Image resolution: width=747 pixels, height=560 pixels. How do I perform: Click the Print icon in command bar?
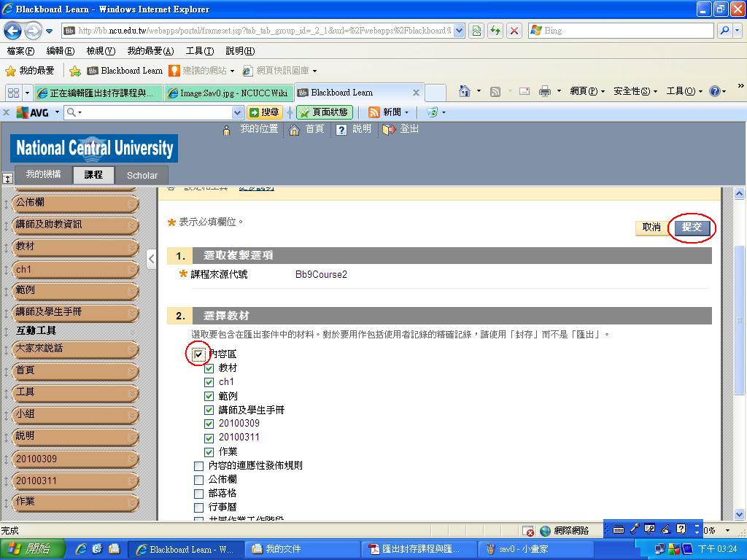tap(544, 91)
